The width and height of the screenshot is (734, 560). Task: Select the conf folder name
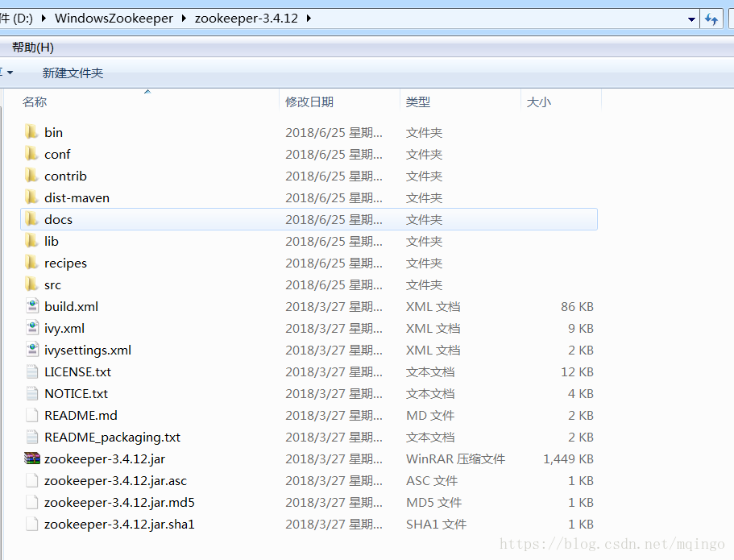57,154
